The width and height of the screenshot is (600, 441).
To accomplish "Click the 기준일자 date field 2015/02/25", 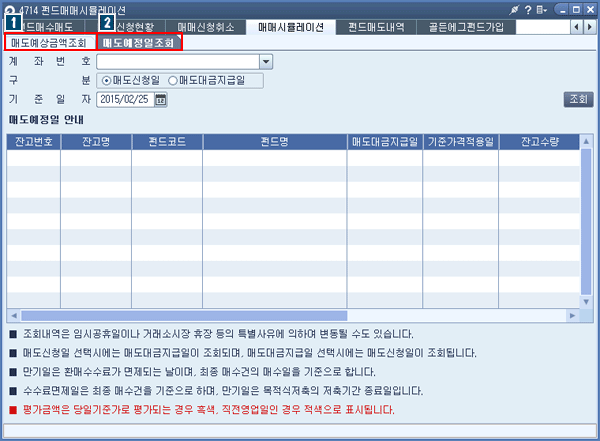I will [126, 100].
